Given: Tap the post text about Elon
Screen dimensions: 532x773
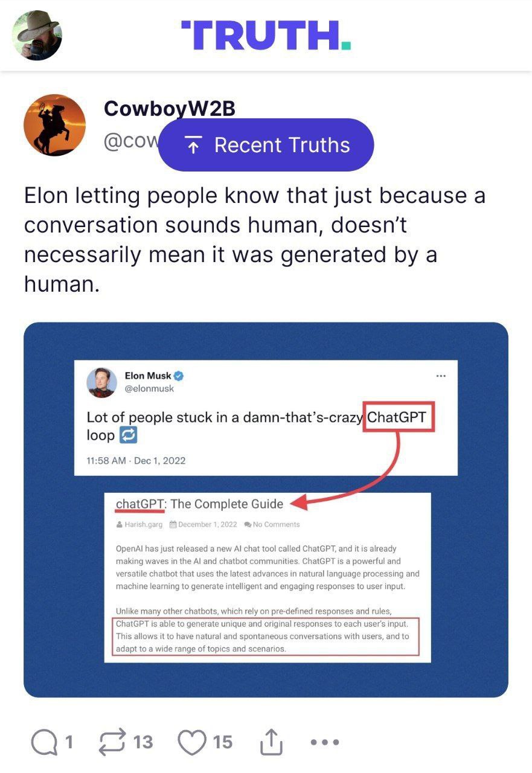Looking at the screenshot, I should tap(254, 239).
